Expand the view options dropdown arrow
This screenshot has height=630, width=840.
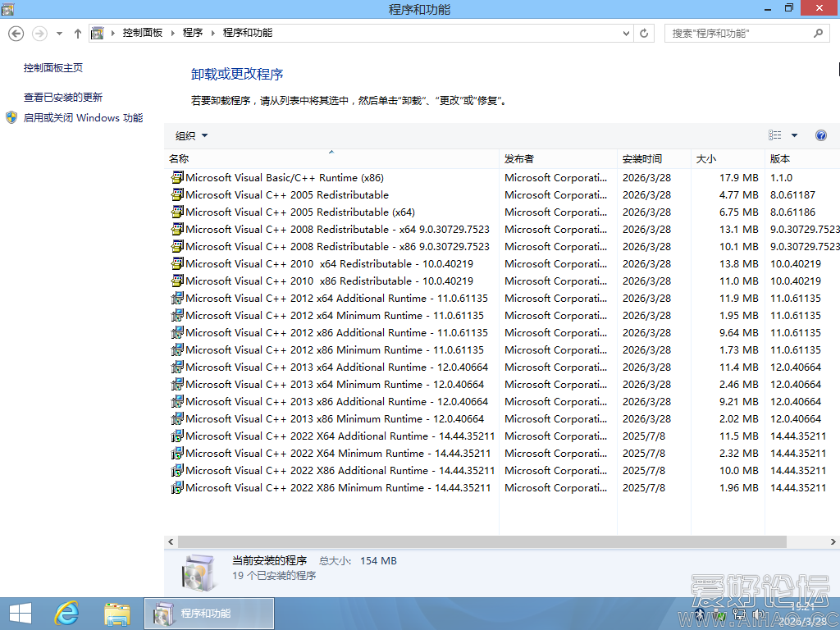pyautogui.click(x=794, y=135)
